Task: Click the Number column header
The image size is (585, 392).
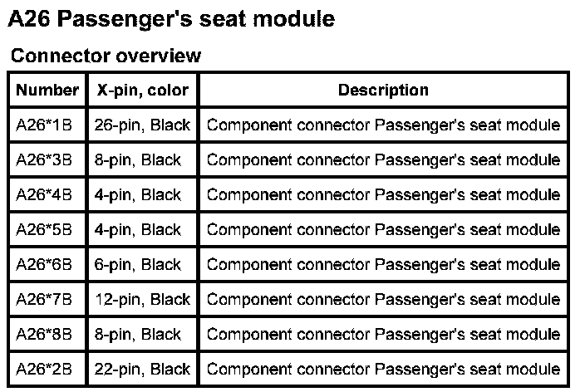Action: 47,91
